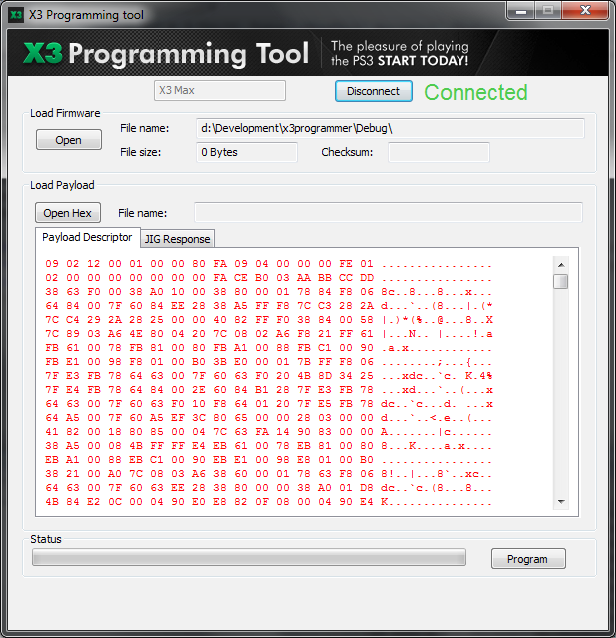Image resolution: width=616 pixels, height=638 pixels.
Task: Click the payload File name field
Action: click(388, 212)
